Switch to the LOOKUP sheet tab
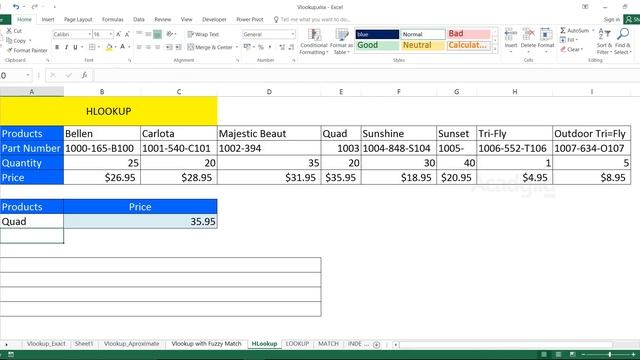Screen dimensions: 640x360 [x=297, y=344]
